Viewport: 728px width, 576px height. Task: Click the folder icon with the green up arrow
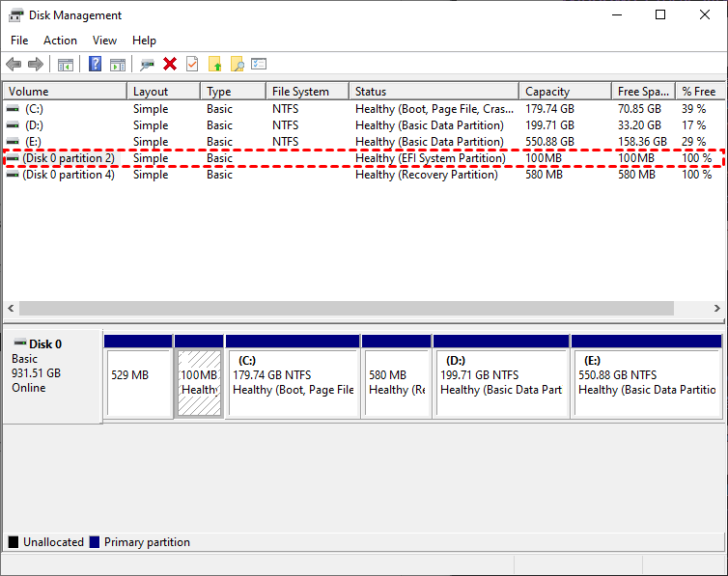pyautogui.click(x=214, y=64)
